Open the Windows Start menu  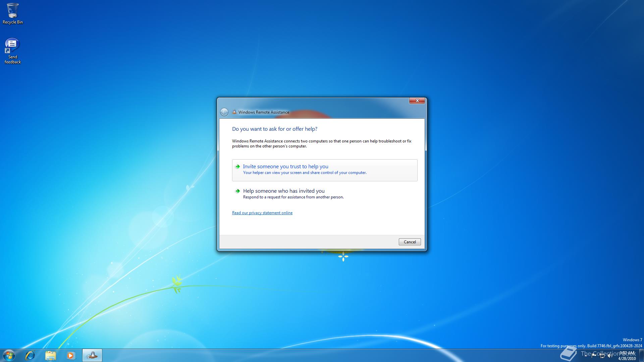pos(9,355)
